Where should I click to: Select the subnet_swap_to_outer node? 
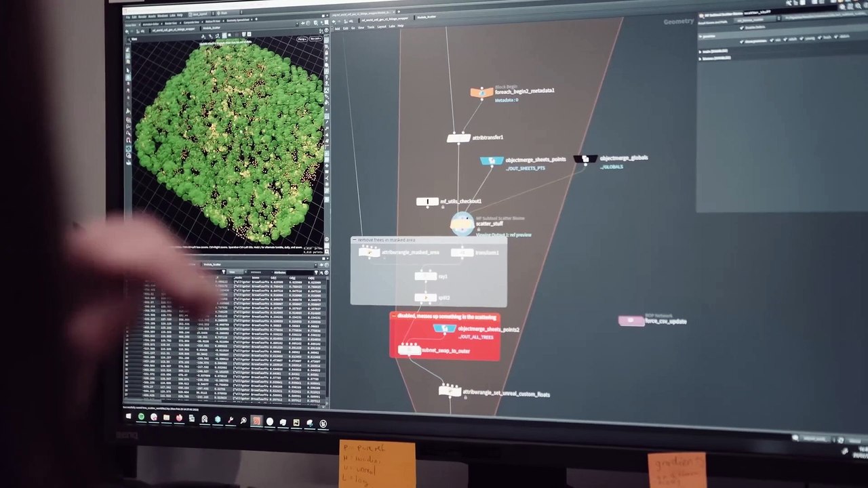[409, 350]
